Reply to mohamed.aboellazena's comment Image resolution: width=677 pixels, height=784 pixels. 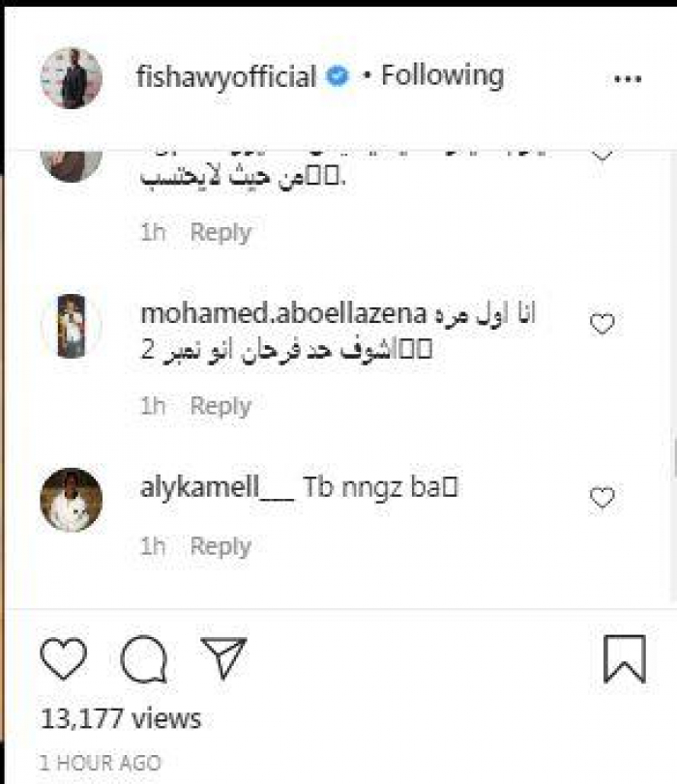pyautogui.click(x=221, y=406)
